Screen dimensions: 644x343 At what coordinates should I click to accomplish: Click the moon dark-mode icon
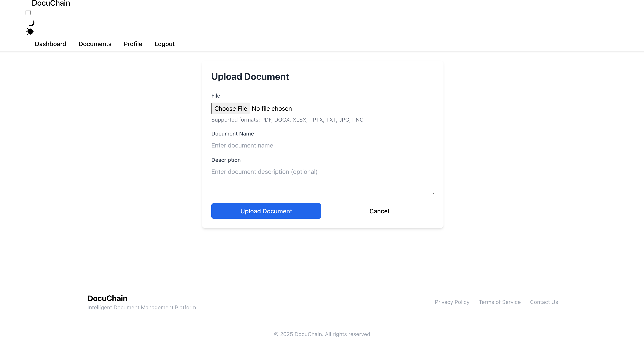point(31,23)
